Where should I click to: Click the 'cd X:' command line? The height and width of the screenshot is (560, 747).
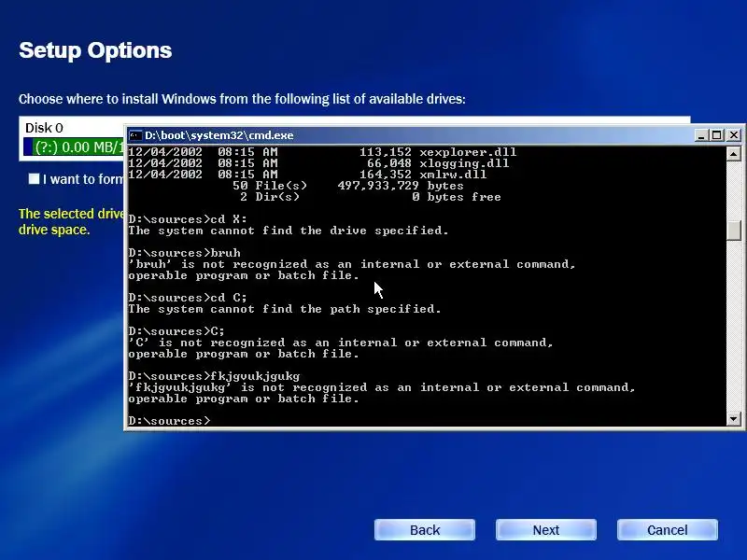[x=188, y=219]
